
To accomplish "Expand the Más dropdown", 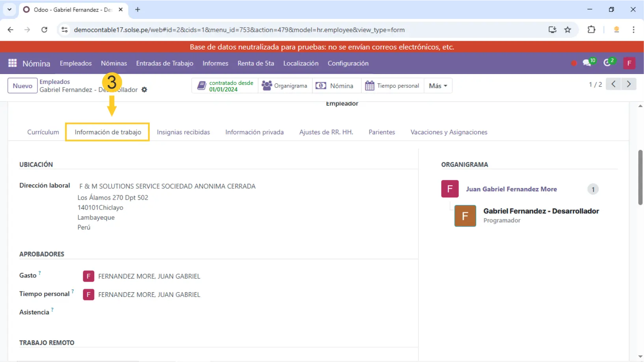I will pos(438,86).
